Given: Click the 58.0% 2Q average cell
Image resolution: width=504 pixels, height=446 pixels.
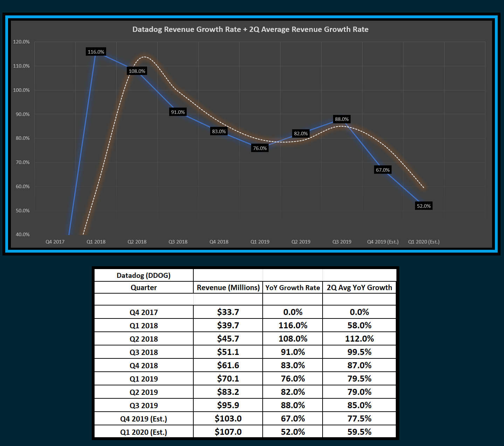Looking at the screenshot, I should pyautogui.click(x=359, y=325).
